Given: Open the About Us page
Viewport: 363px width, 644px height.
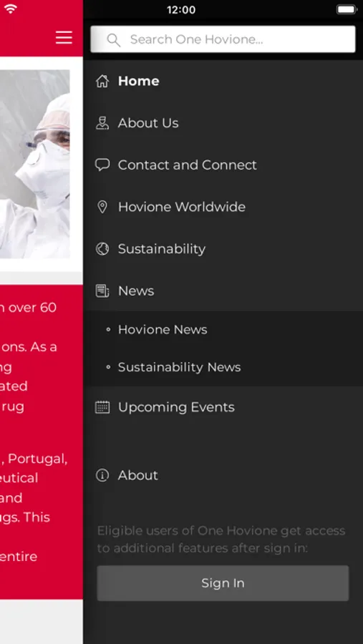Looking at the screenshot, I should click(148, 123).
